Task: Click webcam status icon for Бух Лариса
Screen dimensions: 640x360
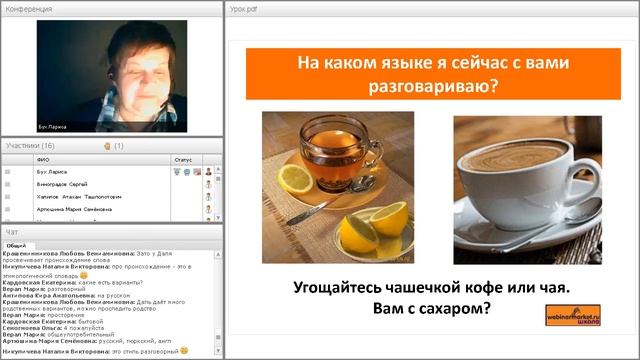Action: (187, 172)
